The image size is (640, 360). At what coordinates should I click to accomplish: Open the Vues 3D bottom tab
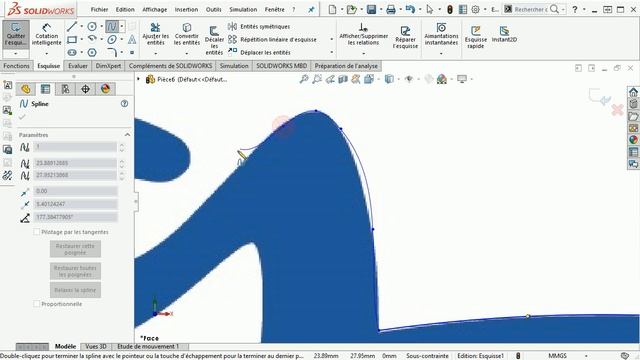pyautogui.click(x=96, y=347)
